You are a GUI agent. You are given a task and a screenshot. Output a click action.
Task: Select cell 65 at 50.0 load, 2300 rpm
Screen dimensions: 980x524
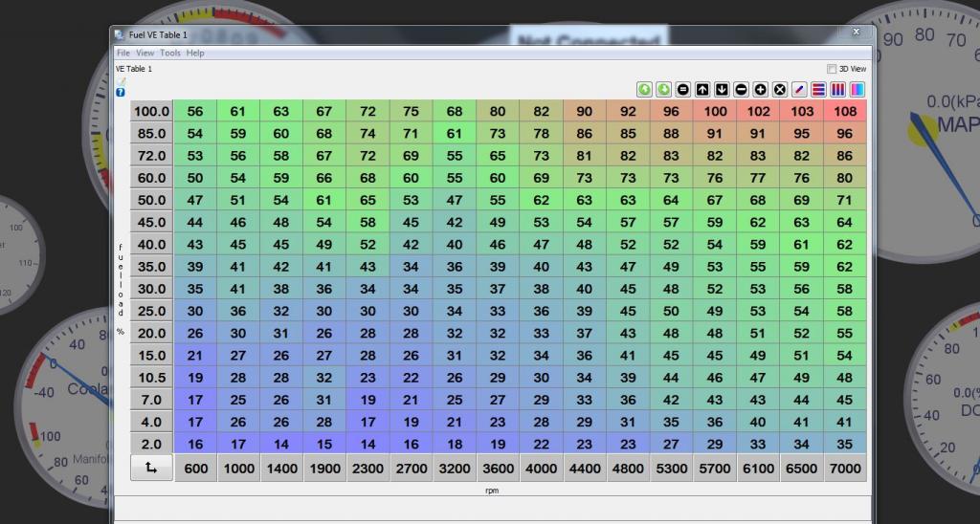click(x=368, y=200)
